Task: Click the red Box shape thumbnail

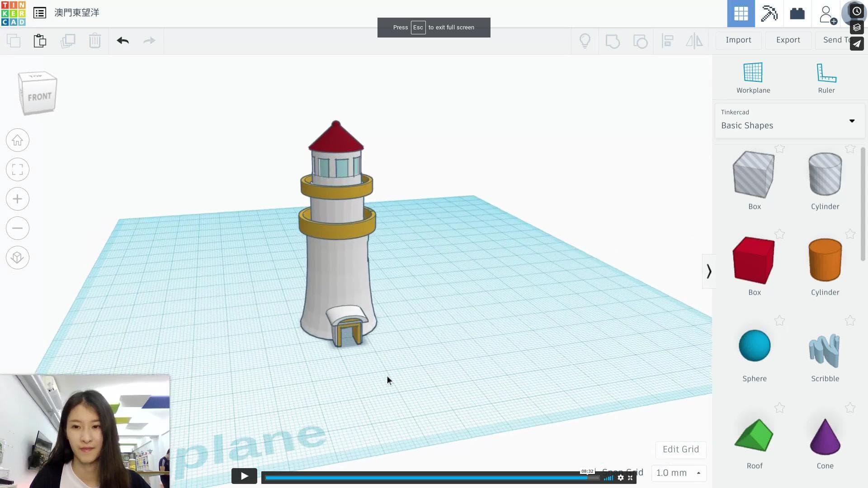Action: click(754, 261)
